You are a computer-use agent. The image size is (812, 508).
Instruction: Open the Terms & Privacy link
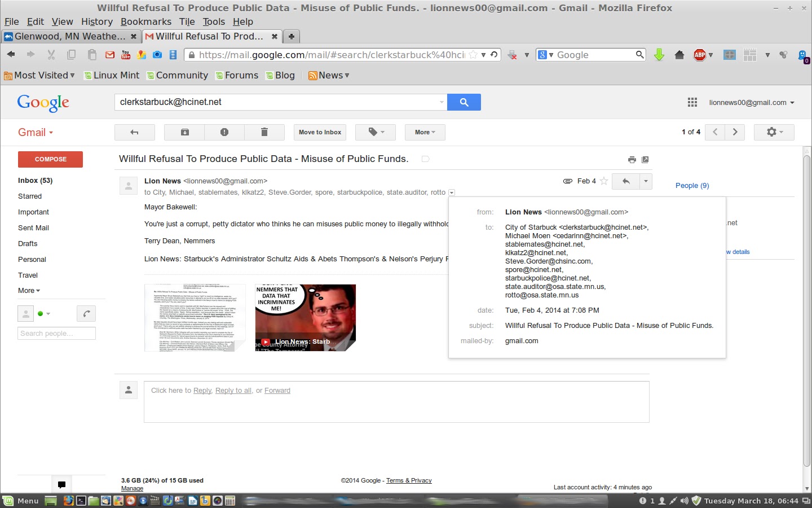[x=409, y=481]
